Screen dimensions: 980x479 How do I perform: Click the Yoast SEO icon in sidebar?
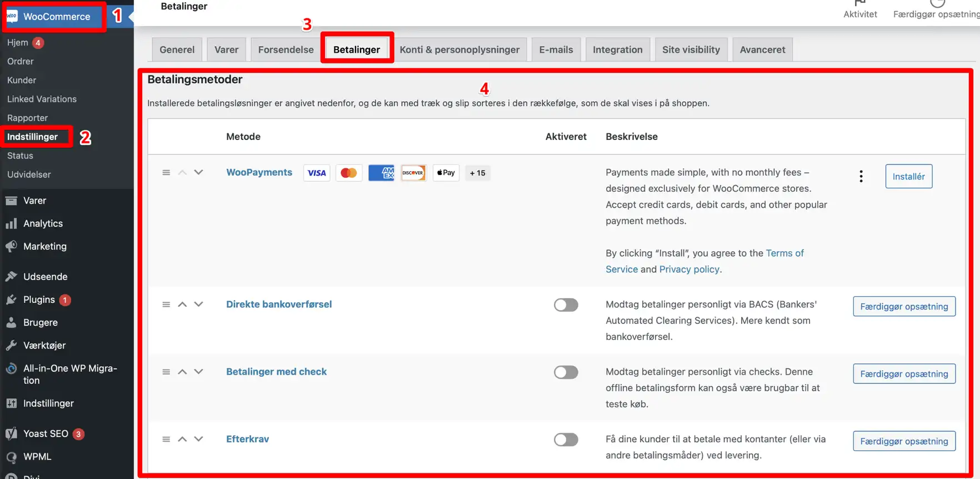[x=11, y=434]
